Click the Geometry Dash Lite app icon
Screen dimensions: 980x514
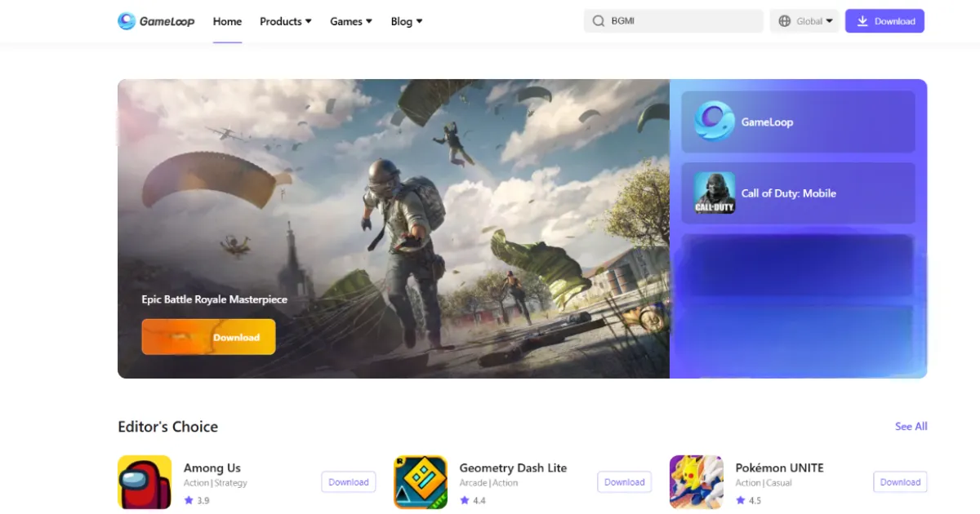pos(421,482)
